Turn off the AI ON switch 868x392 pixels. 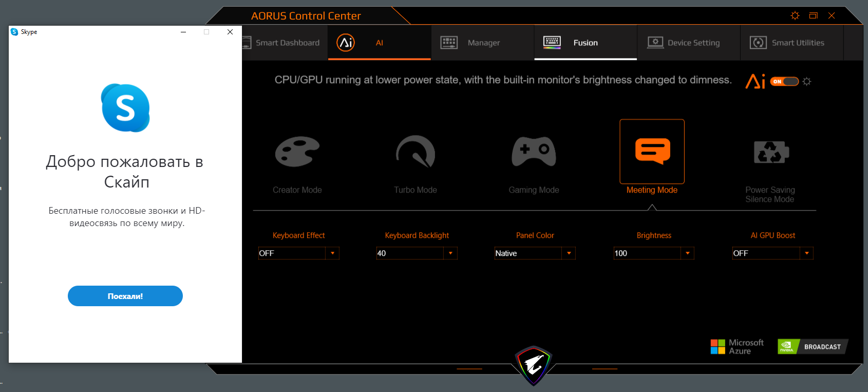point(784,81)
